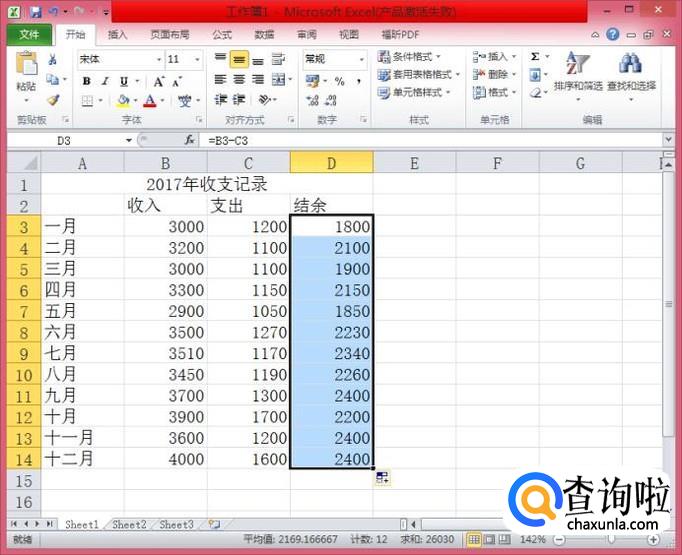
Task: Click the wrap text icon
Action: 278,59
